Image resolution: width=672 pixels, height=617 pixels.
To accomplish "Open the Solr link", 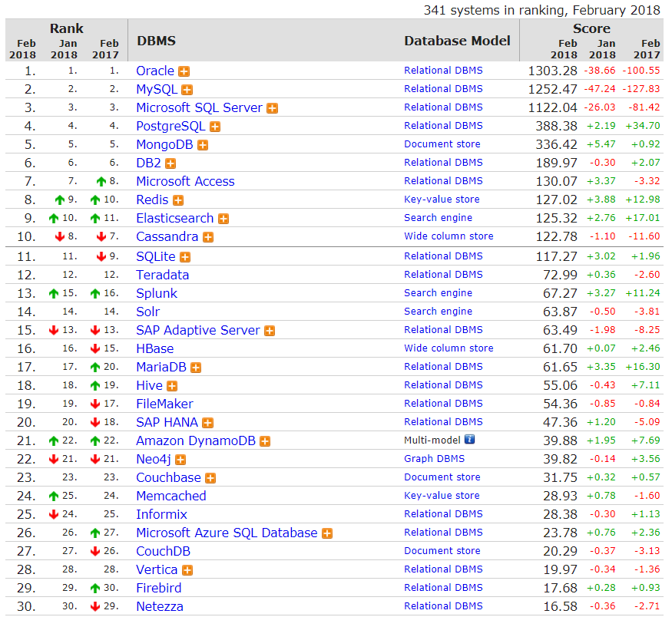I will tap(148, 312).
